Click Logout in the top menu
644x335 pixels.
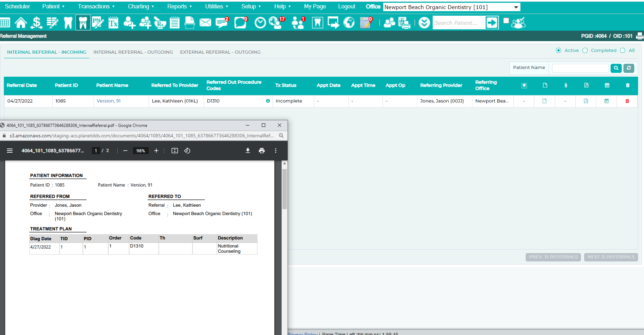pyautogui.click(x=347, y=6)
